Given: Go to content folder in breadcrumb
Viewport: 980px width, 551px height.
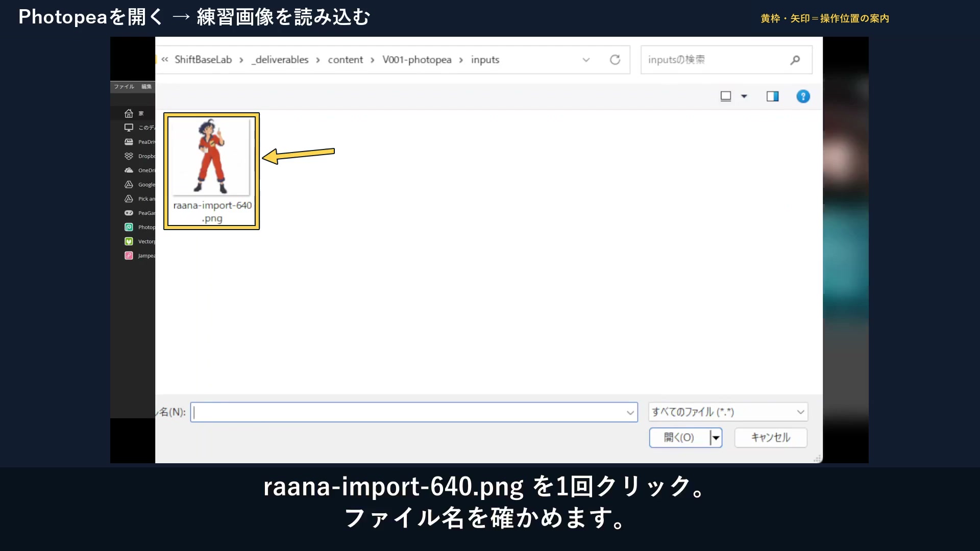Looking at the screenshot, I should tap(346, 60).
